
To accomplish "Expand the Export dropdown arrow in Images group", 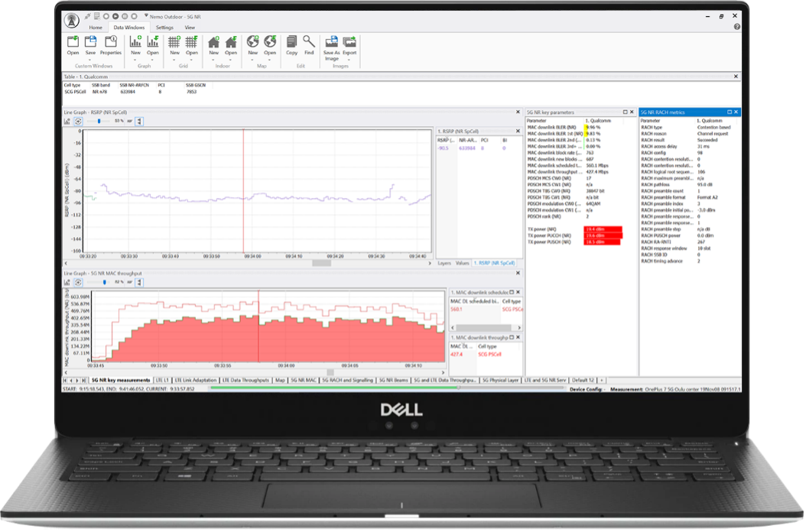I will tap(349, 58).
